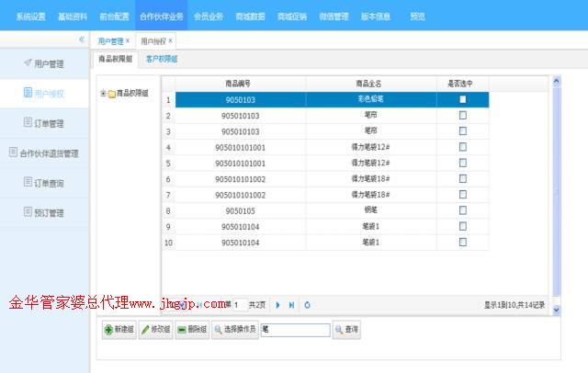The image size is (588, 373).
Task: Open 用户授权 in the sidebar
Action: tap(44, 93)
